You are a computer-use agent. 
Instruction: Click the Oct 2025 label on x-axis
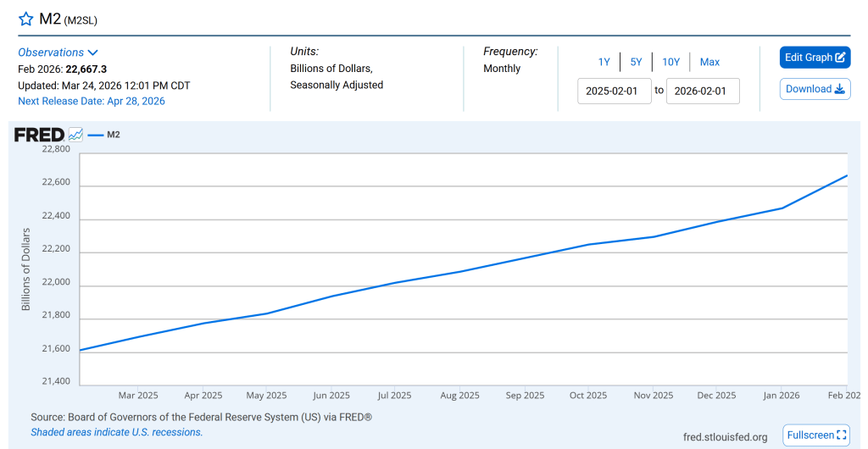[x=588, y=396]
